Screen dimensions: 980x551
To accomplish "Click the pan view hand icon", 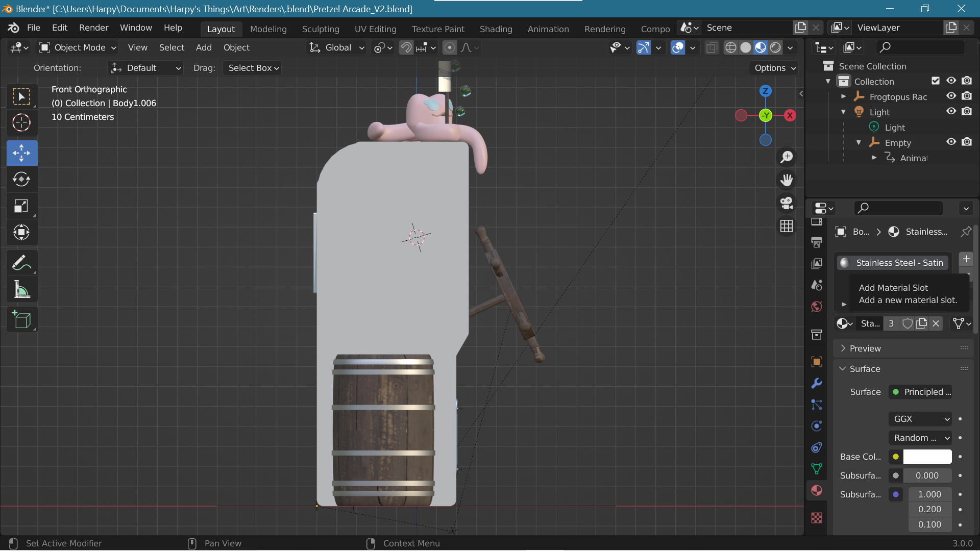I will coord(787,180).
